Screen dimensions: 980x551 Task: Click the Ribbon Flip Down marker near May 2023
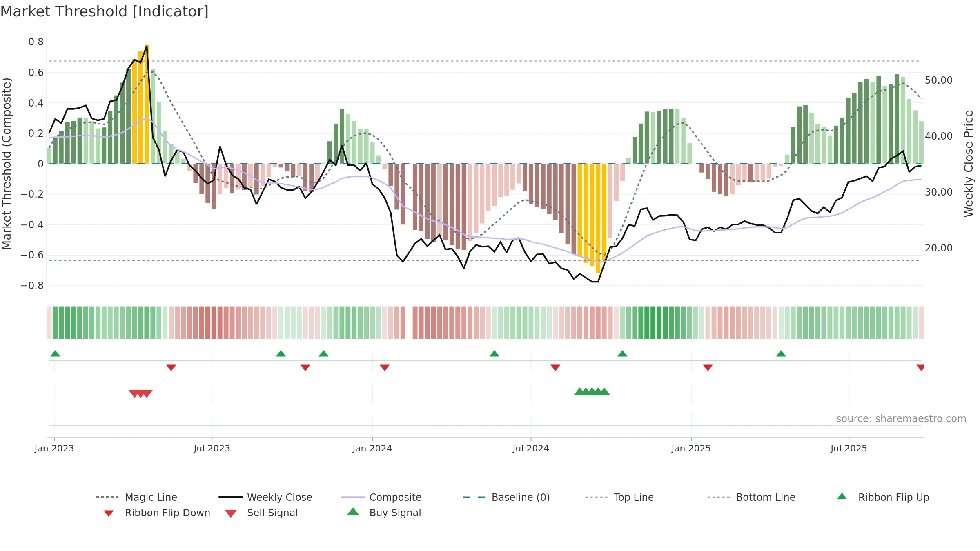pos(171,368)
